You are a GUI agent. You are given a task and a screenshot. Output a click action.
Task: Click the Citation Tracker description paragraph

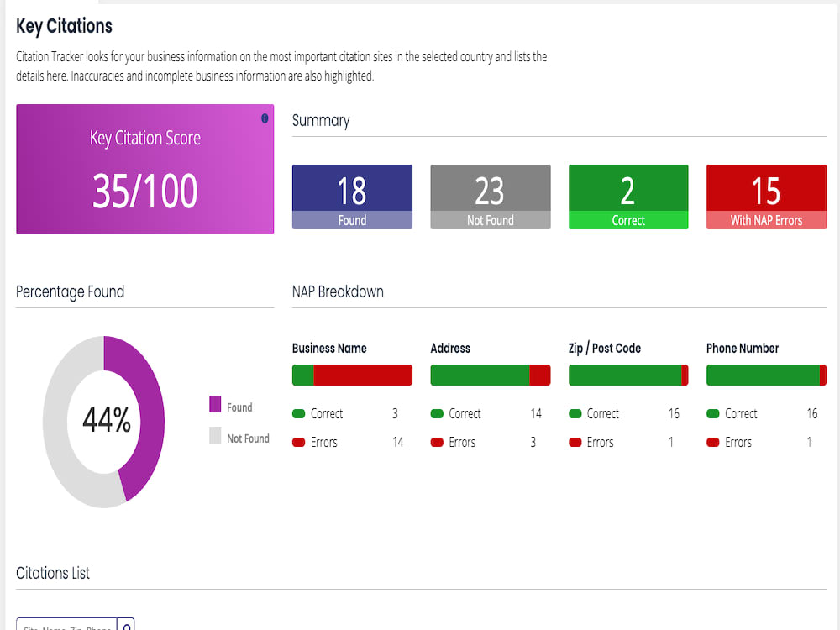pos(281,66)
